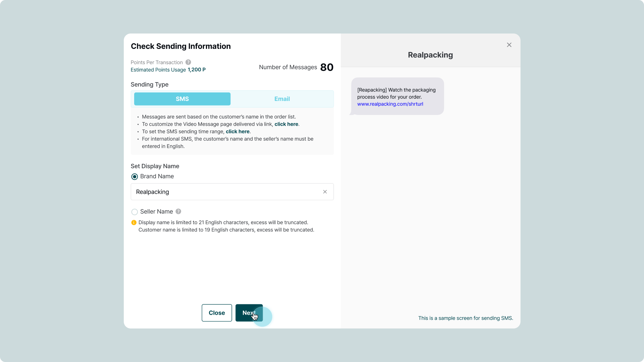The height and width of the screenshot is (362, 644).
Task: Click the Estimated Points Usage 1,200 P value
Action: point(197,70)
